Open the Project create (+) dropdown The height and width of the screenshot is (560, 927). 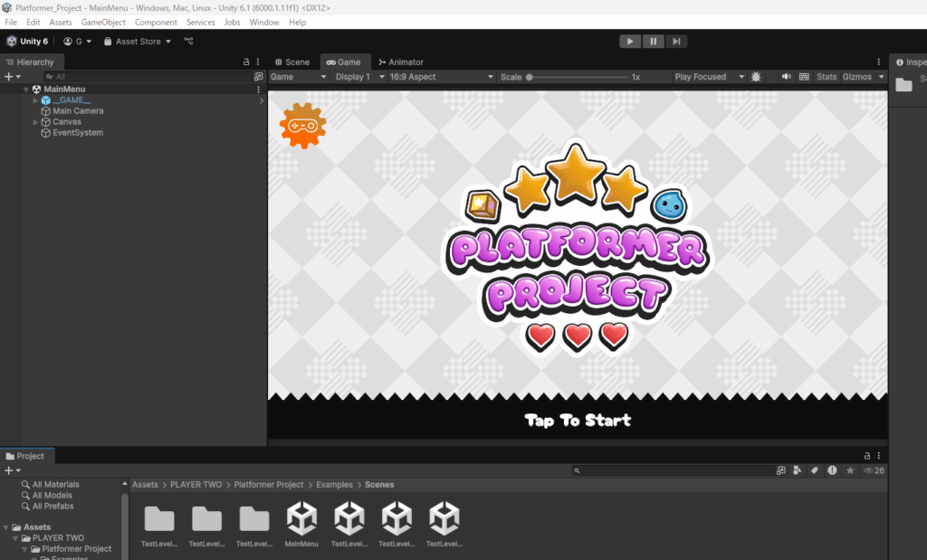tap(13, 470)
